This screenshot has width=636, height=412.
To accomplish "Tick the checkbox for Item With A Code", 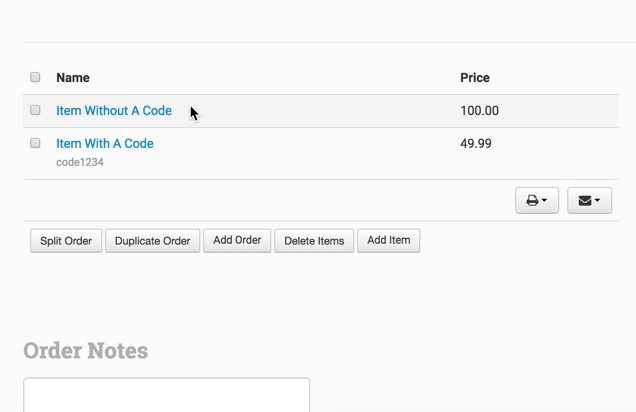I will pos(35,143).
